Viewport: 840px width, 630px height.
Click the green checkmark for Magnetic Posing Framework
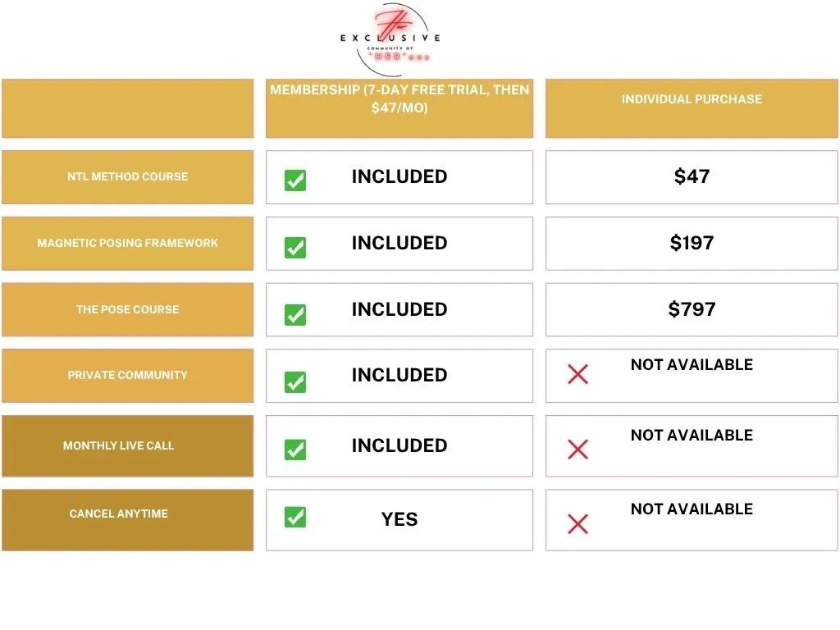[295, 247]
